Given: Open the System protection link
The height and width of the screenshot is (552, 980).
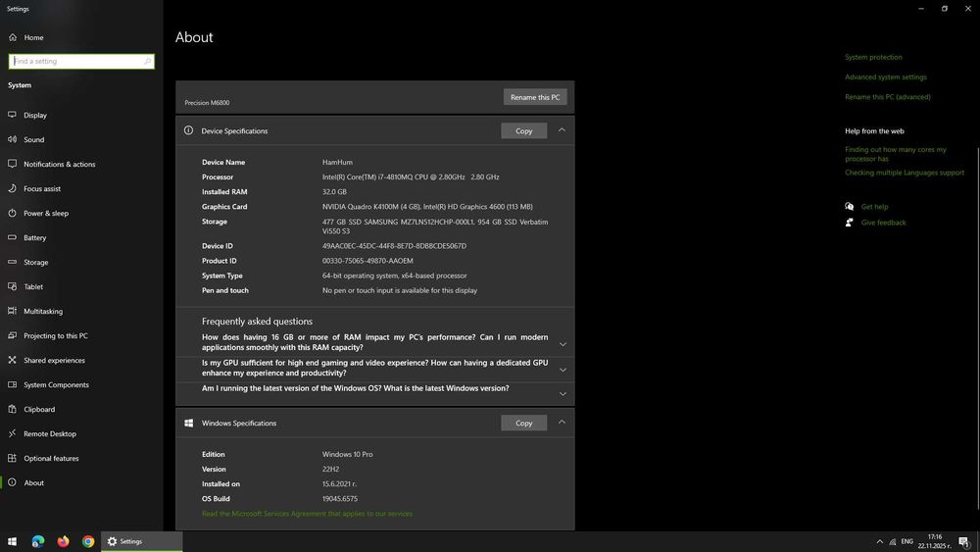Looking at the screenshot, I should click(x=873, y=57).
